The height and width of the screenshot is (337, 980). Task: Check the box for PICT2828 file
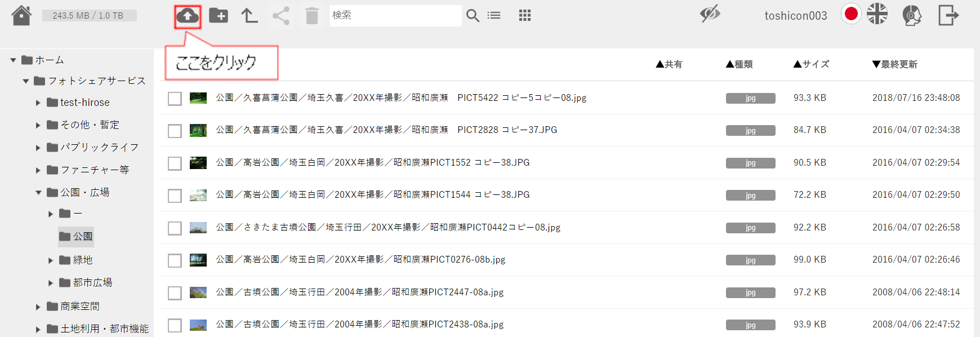175,131
